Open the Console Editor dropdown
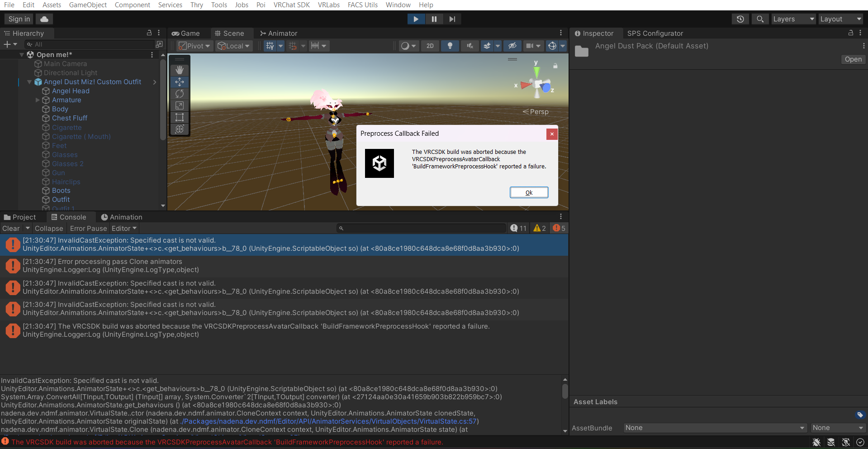Image resolution: width=868 pixels, height=449 pixels. [124, 229]
